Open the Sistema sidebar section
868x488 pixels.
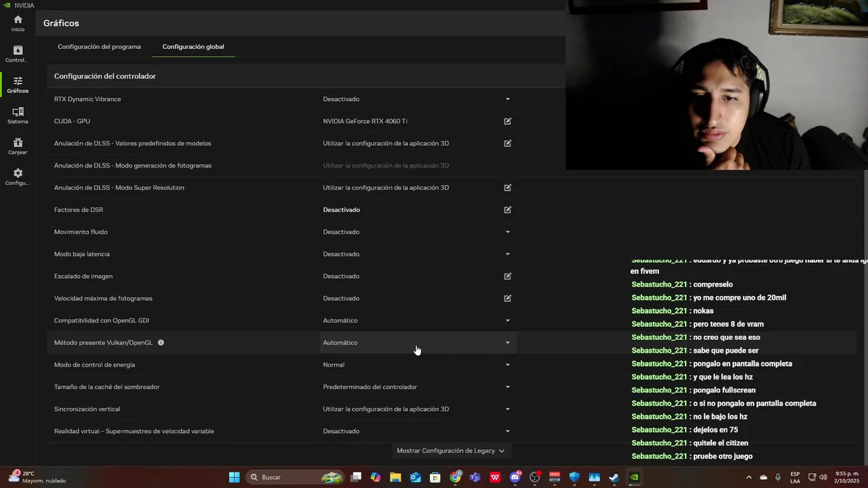18,115
